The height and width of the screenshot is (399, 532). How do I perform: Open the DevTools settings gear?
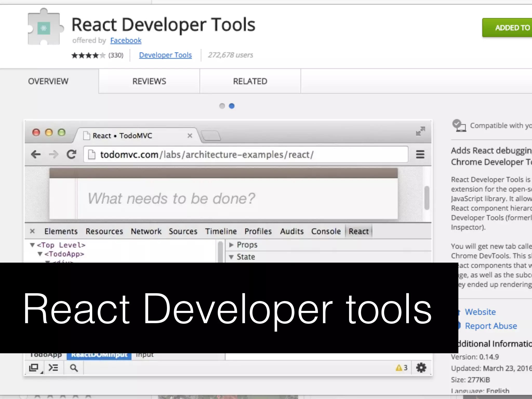pos(421,368)
